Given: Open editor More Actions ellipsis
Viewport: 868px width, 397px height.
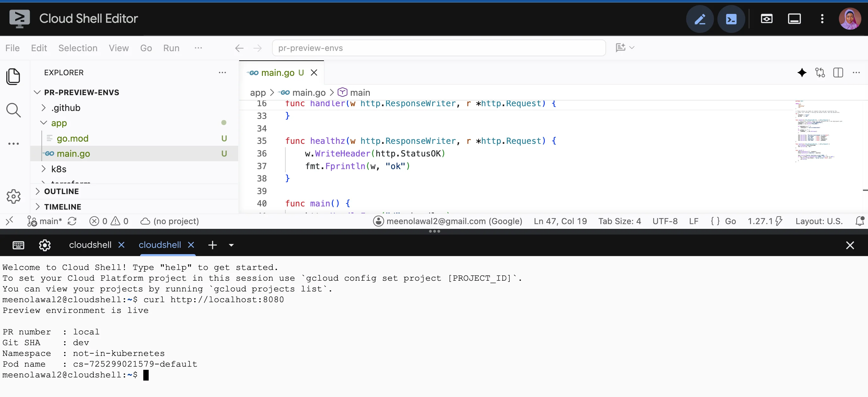Looking at the screenshot, I should (856, 72).
